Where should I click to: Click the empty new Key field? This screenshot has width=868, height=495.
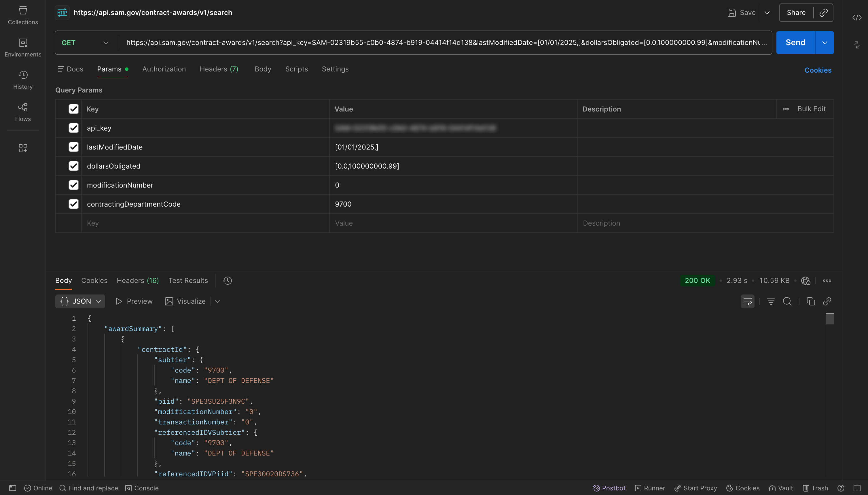(x=205, y=223)
